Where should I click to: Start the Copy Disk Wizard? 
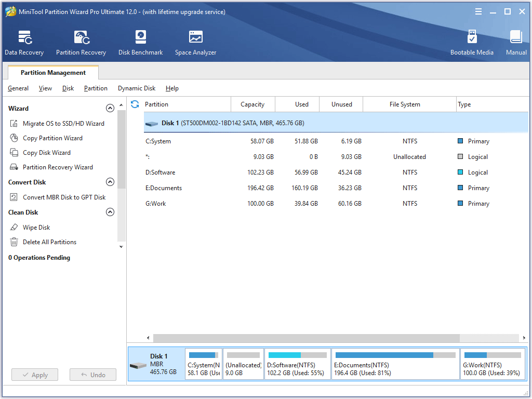(47, 153)
